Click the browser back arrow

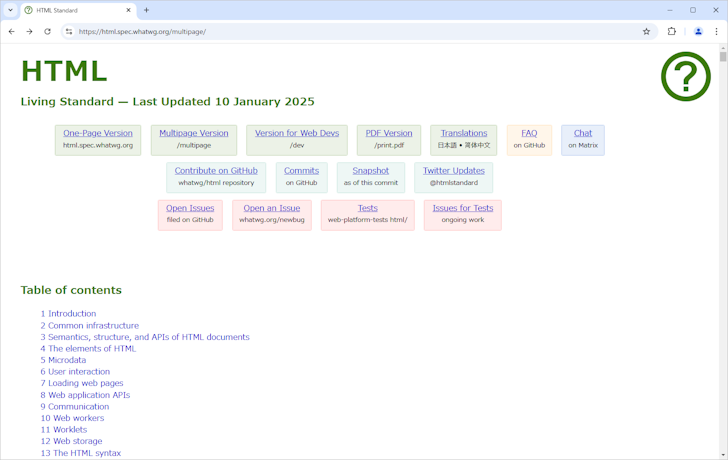pos(12,31)
